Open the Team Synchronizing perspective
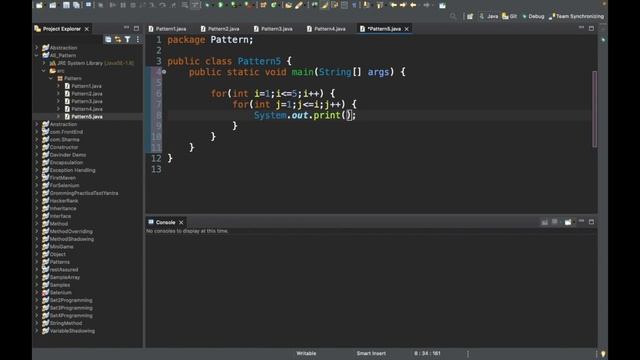This screenshot has height=360, width=640. tap(576, 16)
